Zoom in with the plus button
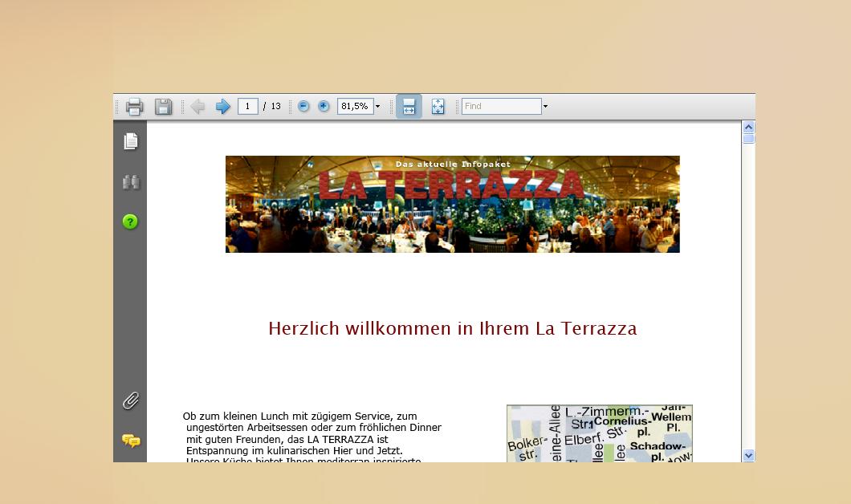 (x=324, y=106)
